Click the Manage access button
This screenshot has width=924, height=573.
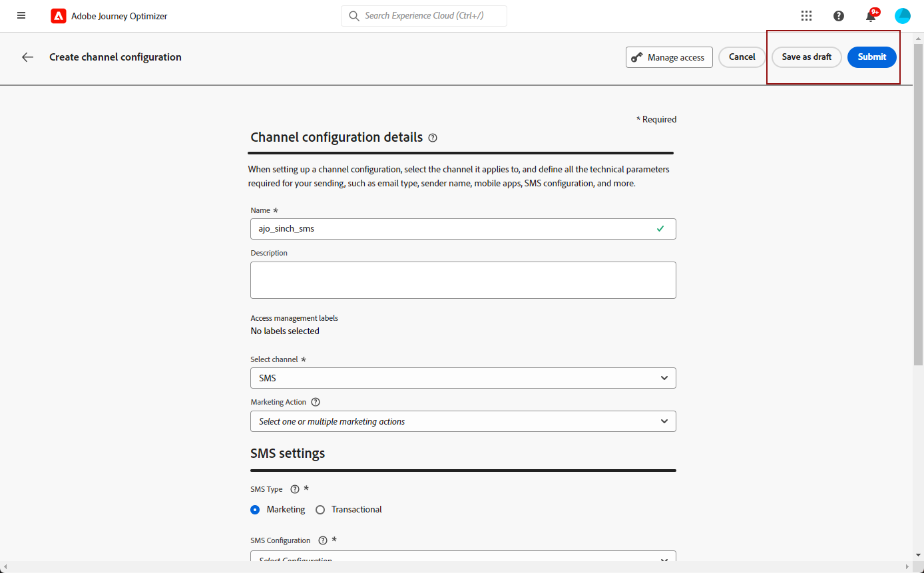pyautogui.click(x=669, y=57)
